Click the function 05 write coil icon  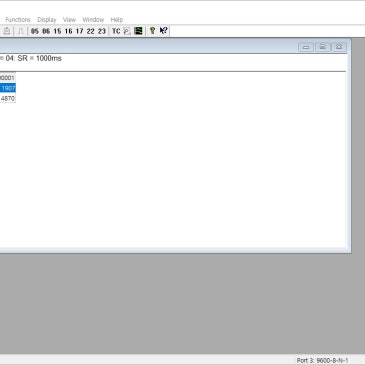click(x=35, y=31)
